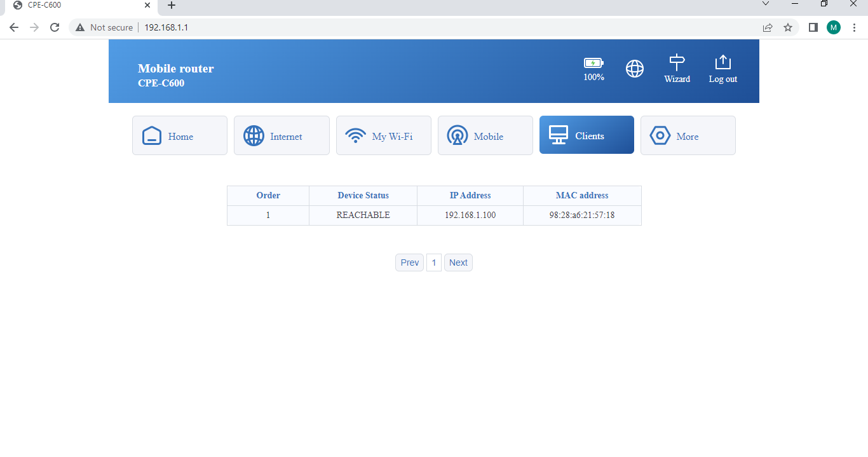
Task: Select page 1 in pagination
Action: tap(434, 263)
